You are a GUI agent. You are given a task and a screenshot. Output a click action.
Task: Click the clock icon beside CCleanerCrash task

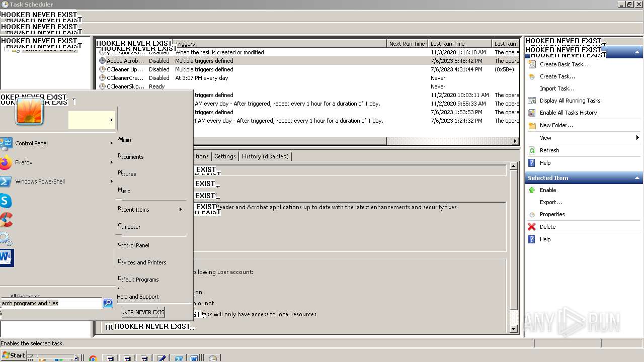(102, 78)
